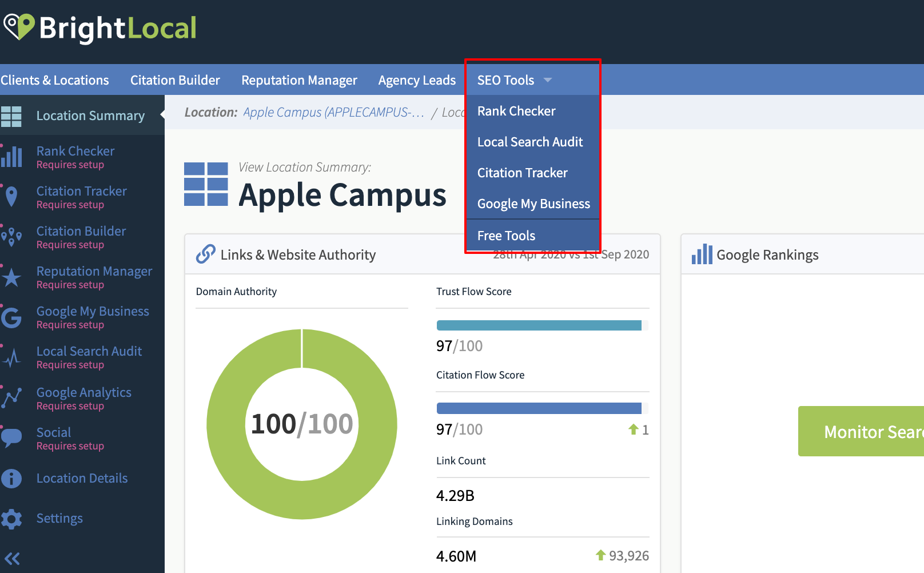
Task: Click the bar chart icon in Google Rankings
Action: click(702, 254)
